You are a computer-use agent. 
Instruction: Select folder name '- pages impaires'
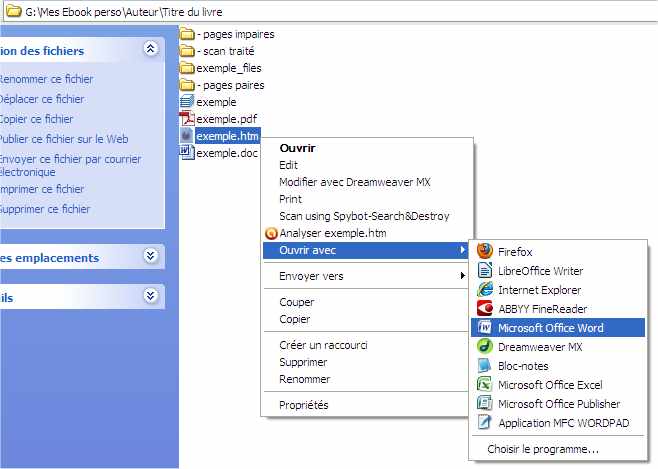(x=235, y=34)
